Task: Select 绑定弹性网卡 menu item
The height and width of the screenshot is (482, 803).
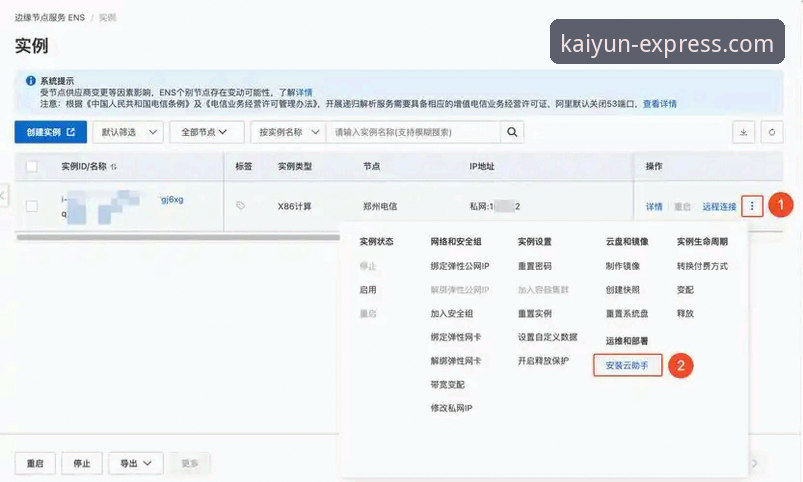Action: (456, 337)
